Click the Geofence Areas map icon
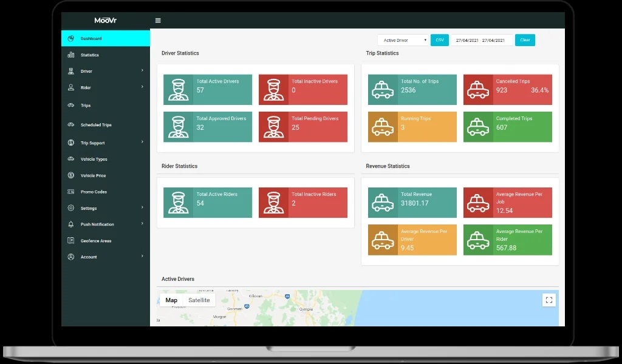622x364 pixels. (x=71, y=240)
